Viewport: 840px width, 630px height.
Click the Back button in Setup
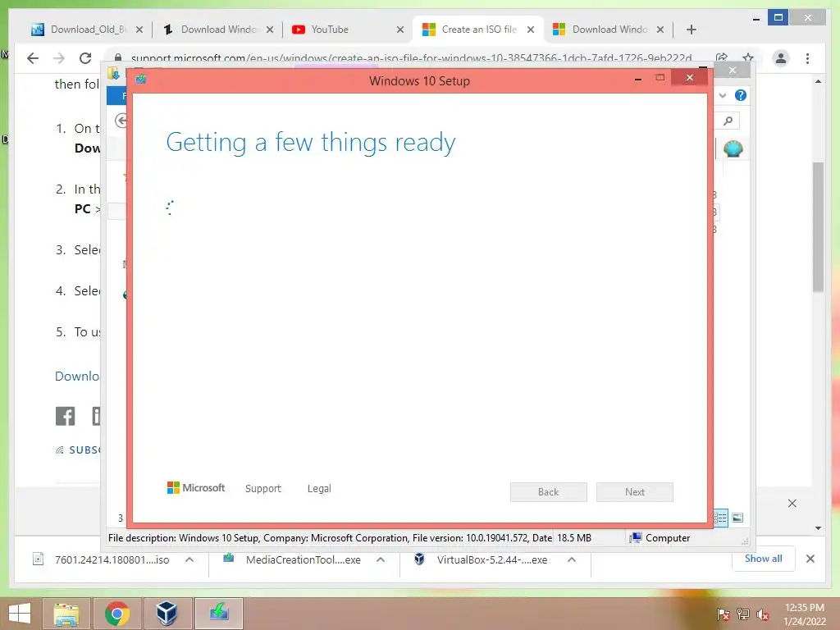pos(549,492)
